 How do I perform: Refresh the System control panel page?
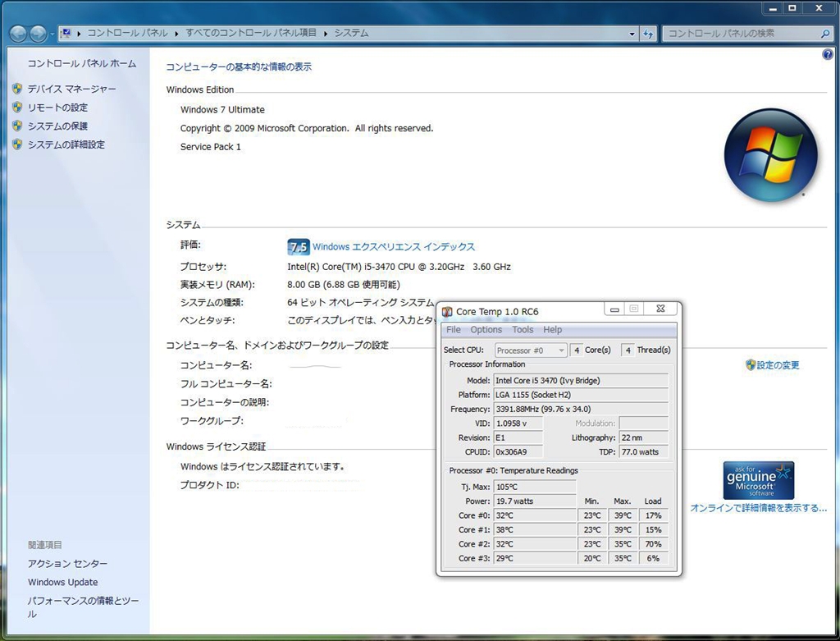tap(648, 33)
